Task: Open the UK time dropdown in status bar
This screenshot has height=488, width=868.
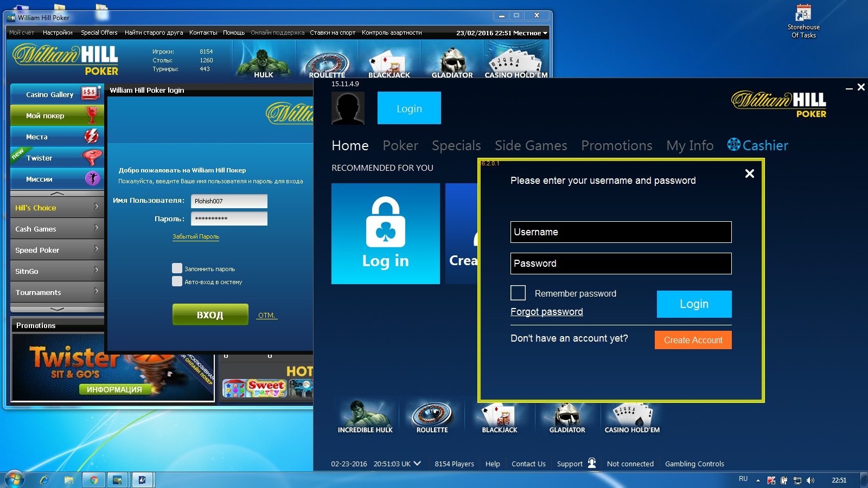Action: click(x=417, y=464)
